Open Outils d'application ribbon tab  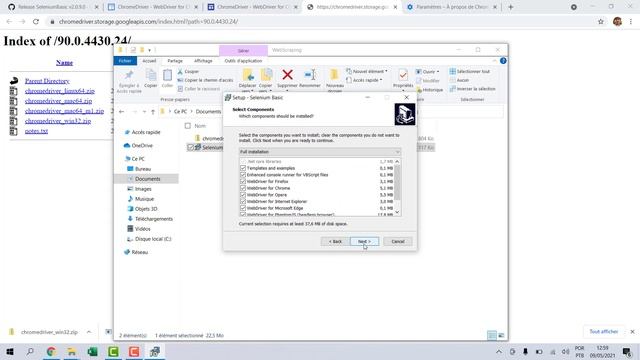(243, 61)
